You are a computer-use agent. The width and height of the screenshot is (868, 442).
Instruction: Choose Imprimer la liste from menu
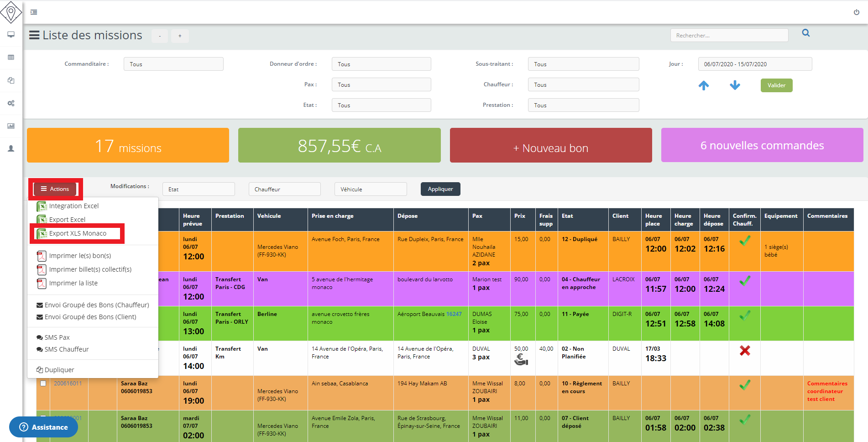point(73,283)
